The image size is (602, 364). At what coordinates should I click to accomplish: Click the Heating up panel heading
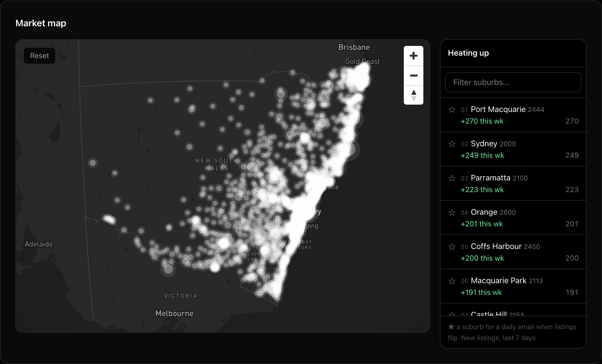468,53
